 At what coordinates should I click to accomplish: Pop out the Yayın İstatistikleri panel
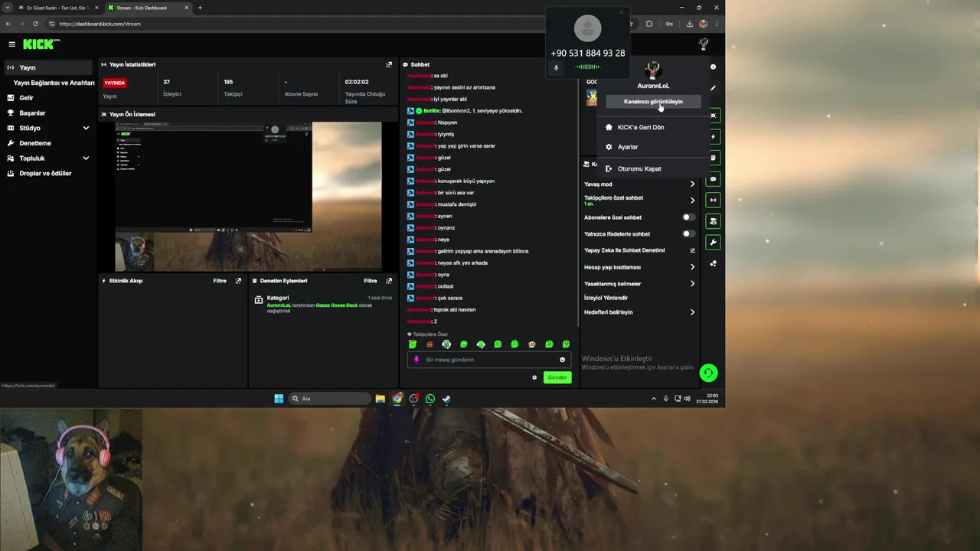coord(389,64)
